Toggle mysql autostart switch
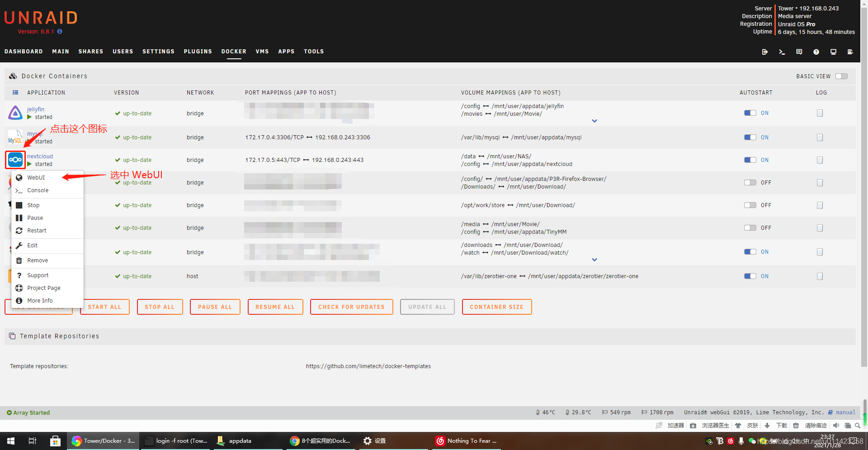The image size is (868, 450). 750,137
